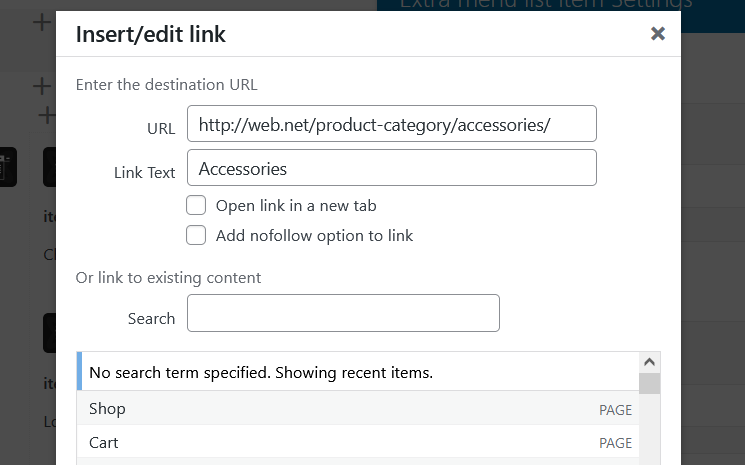Click the scrollbar up arrow in results list
This screenshot has height=465, width=745.
tap(649, 362)
